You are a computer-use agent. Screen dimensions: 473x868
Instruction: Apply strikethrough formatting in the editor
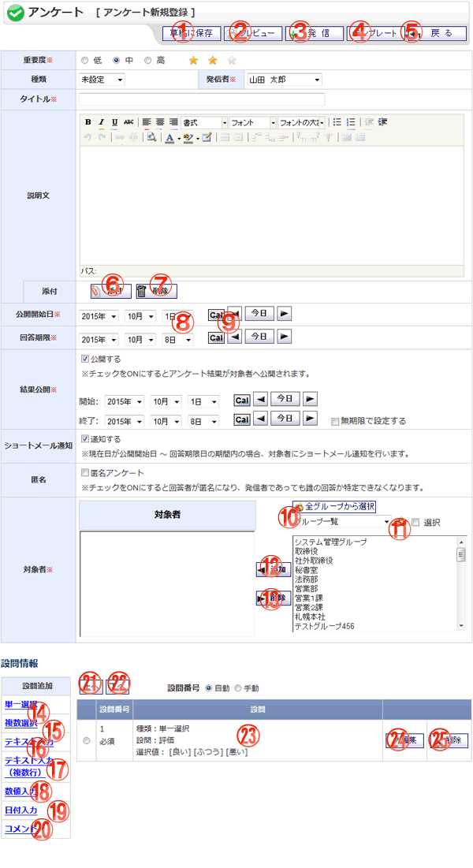(128, 122)
